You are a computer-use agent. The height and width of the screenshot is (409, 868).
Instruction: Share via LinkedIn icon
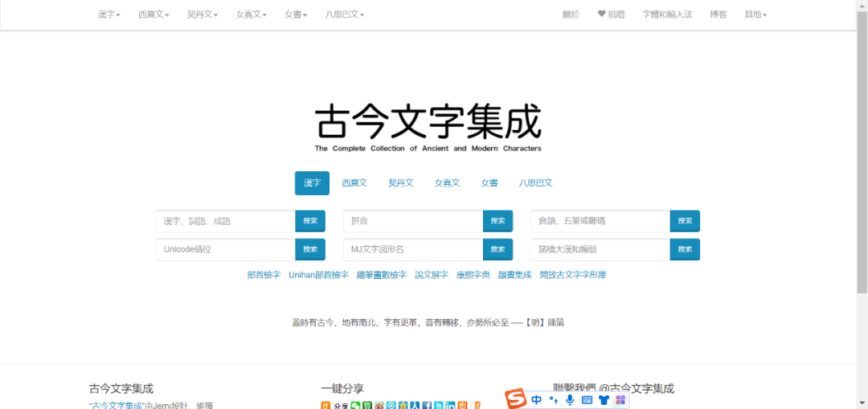pos(450,406)
